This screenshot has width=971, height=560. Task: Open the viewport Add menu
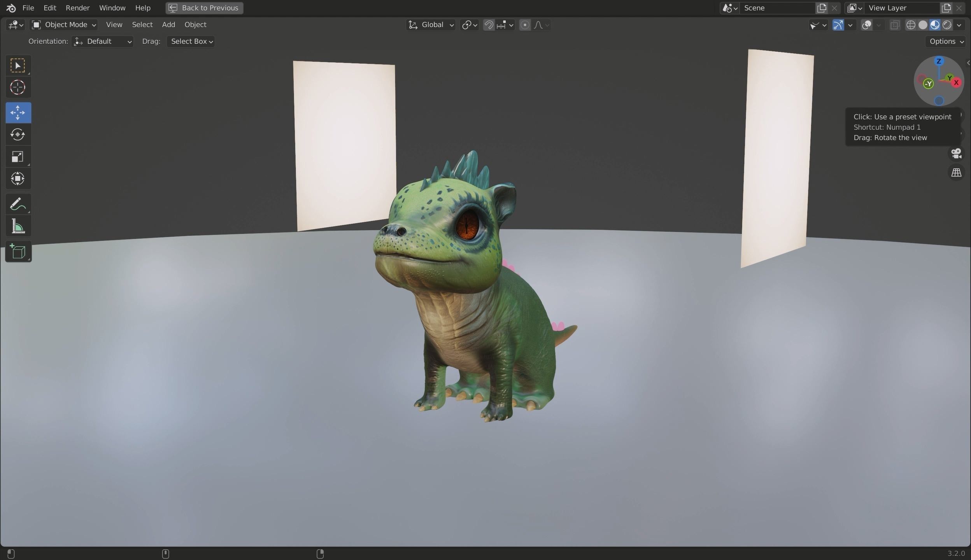tap(168, 25)
